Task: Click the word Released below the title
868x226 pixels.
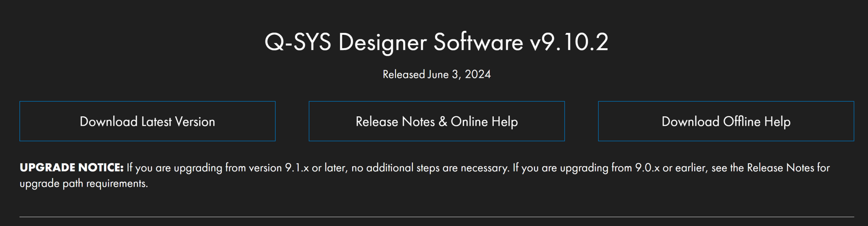Action: point(403,74)
